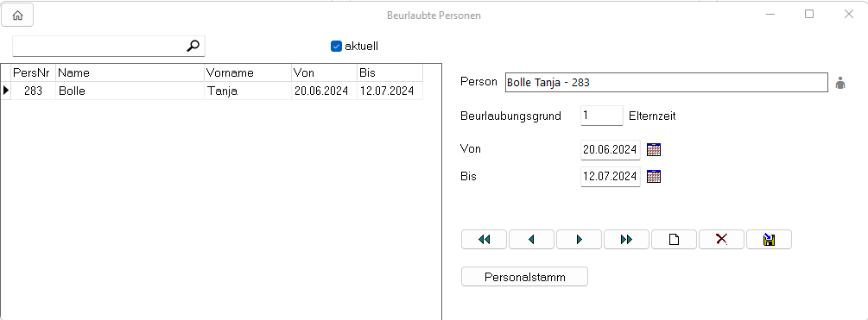Click the magnifier search icon
This screenshot has height=320, width=868.
193,46
